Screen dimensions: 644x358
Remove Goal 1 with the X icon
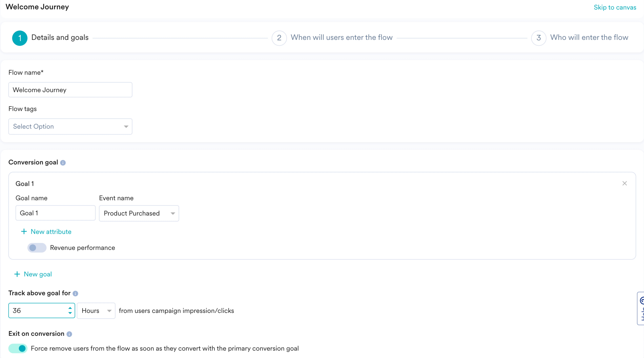click(624, 183)
